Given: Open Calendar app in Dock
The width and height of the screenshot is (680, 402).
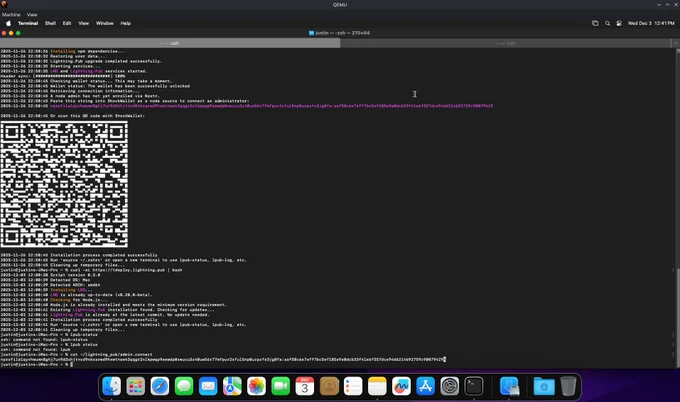Looking at the screenshot, I should [x=305, y=386].
